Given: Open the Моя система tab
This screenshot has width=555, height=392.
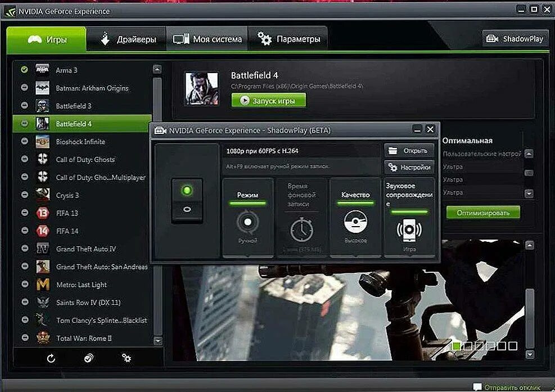Looking at the screenshot, I should (x=207, y=39).
